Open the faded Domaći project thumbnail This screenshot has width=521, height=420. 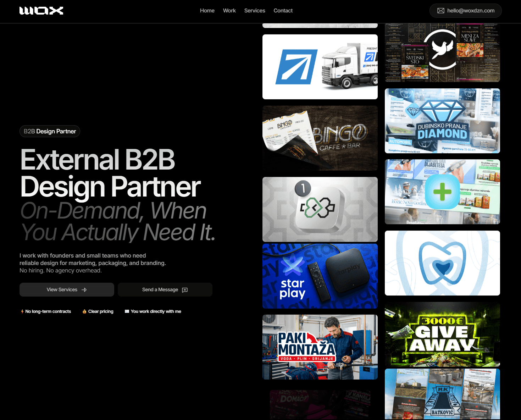320,405
